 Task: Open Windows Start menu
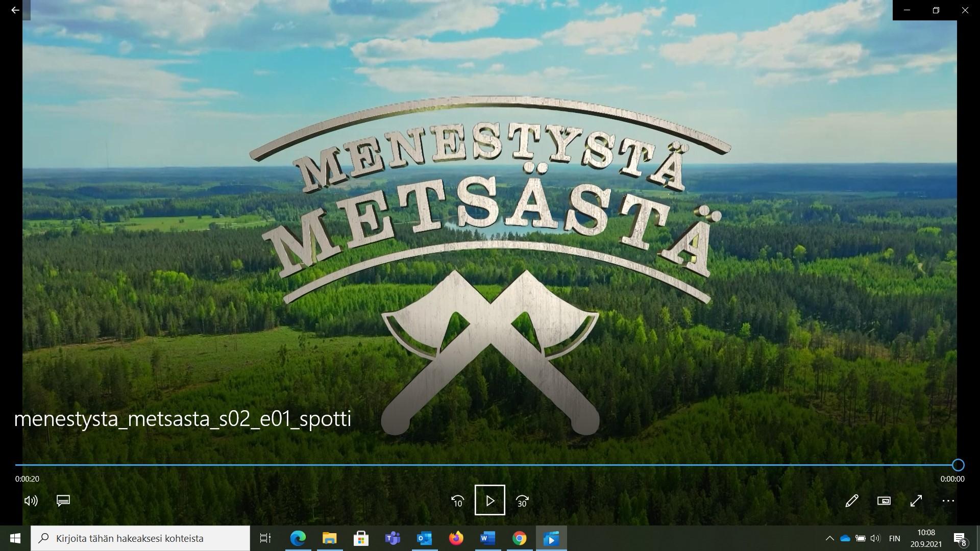pyautogui.click(x=15, y=538)
